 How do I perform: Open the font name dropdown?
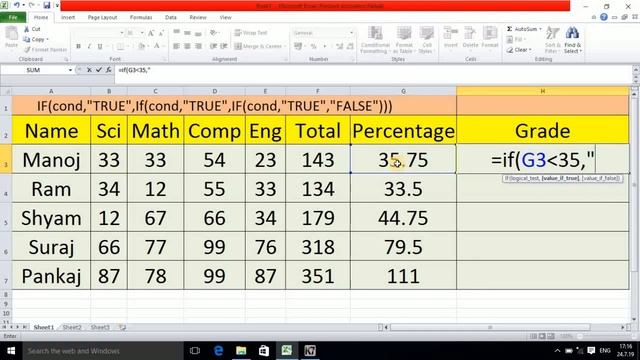pos(122,33)
